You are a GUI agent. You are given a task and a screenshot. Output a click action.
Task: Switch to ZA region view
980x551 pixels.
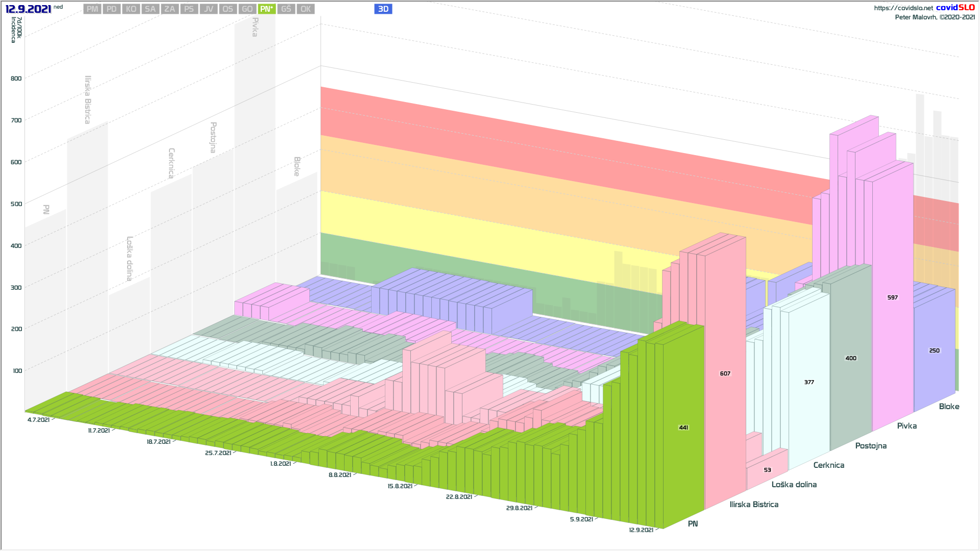coord(169,9)
